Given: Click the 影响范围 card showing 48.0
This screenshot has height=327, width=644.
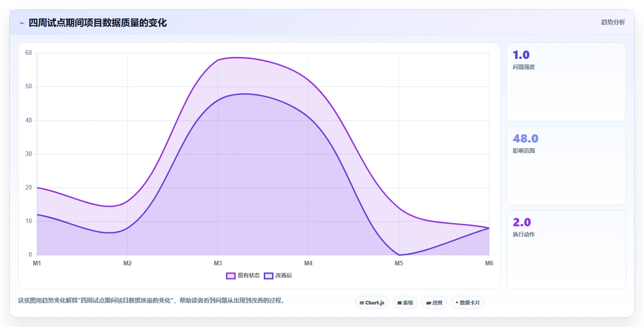Looking at the screenshot, I should point(566,166).
